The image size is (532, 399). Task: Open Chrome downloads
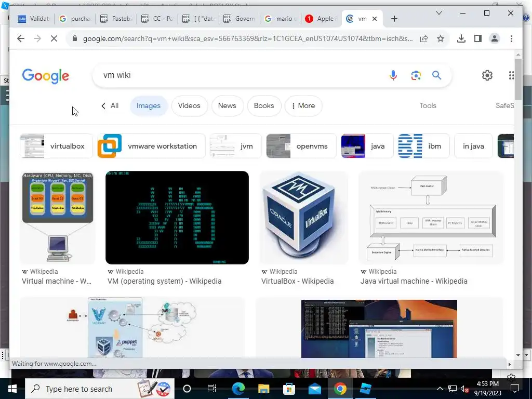(461, 38)
